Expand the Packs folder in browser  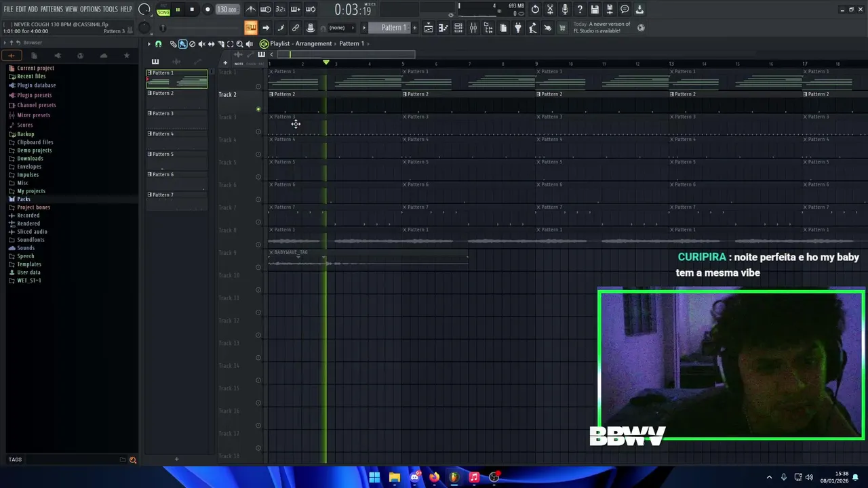(24, 199)
